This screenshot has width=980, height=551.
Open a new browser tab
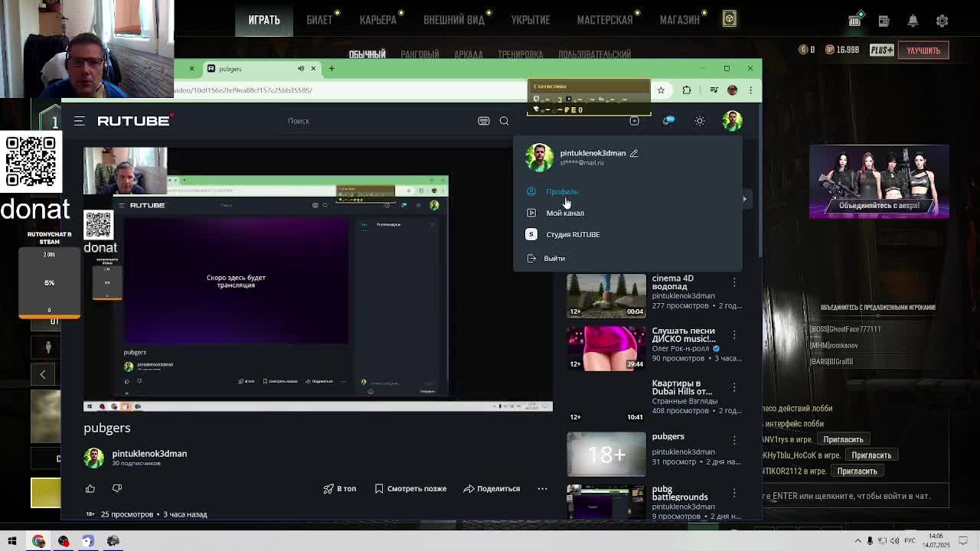[x=332, y=69]
